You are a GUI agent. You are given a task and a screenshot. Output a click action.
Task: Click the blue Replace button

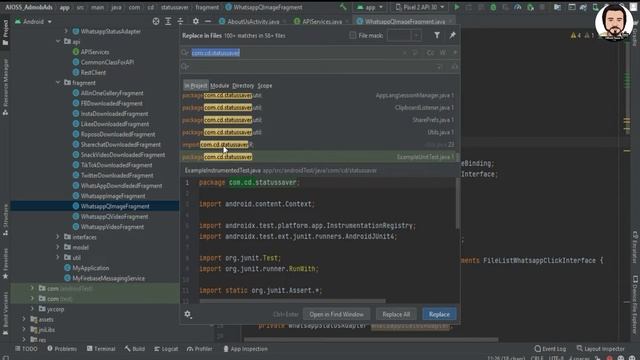coord(439,314)
